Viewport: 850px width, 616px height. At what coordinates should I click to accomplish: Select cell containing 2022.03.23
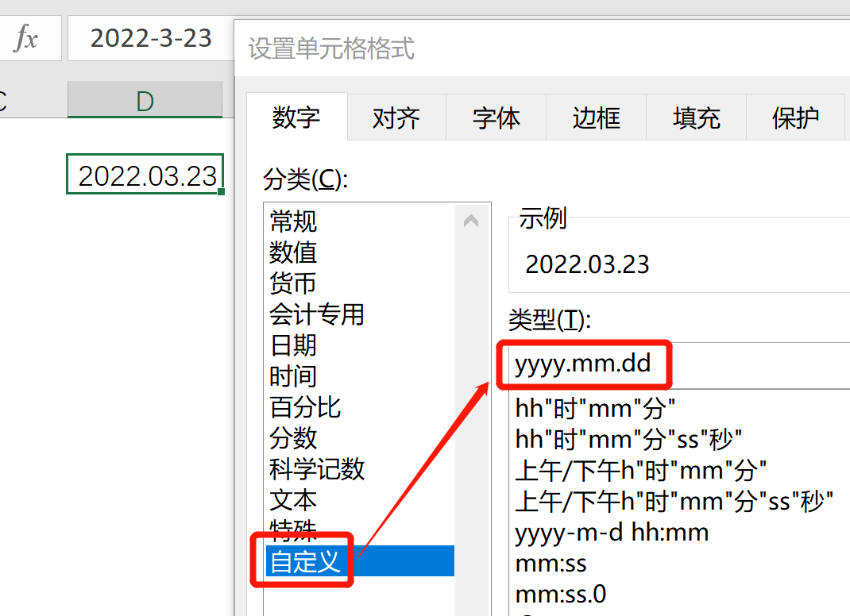coord(145,174)
